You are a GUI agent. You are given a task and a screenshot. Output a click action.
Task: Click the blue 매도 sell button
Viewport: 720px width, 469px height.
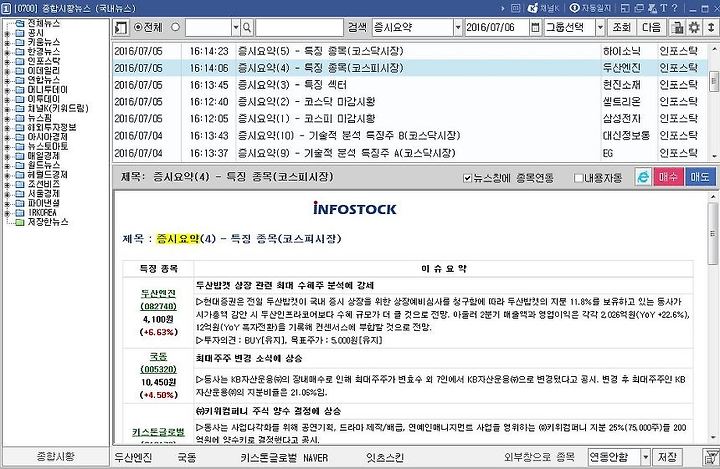700,177
